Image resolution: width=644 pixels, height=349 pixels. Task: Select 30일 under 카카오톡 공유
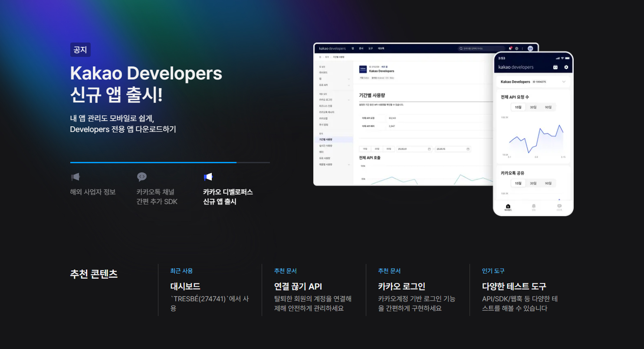pos(533,183)
